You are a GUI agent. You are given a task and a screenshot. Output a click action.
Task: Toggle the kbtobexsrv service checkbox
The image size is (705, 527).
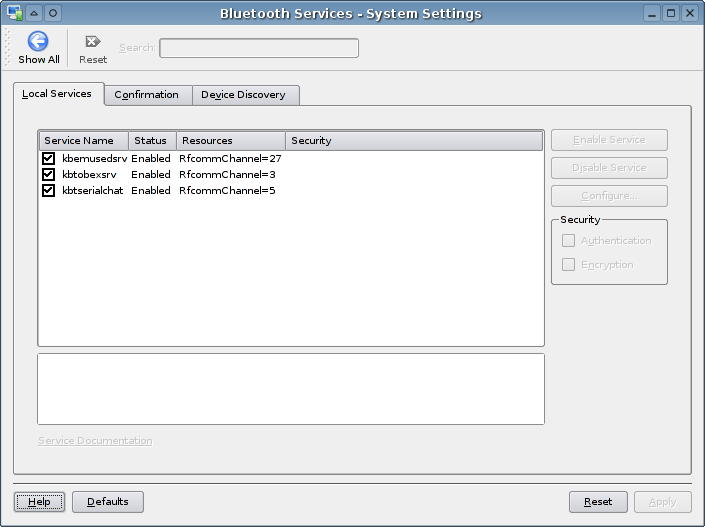(x=48, y=174)
